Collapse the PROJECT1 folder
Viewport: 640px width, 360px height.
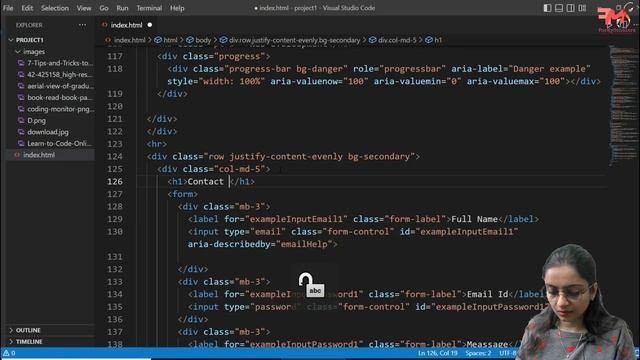click(x=29, y=40)
